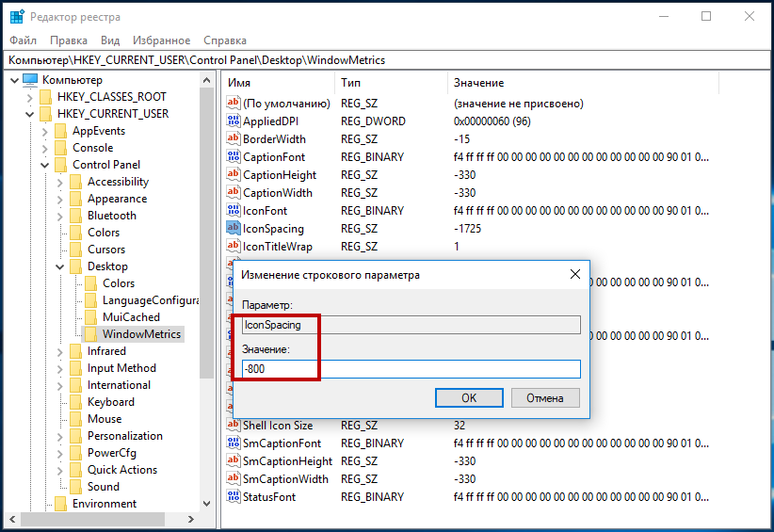
Task: Select the International key
Action: (x=119, y=385)
